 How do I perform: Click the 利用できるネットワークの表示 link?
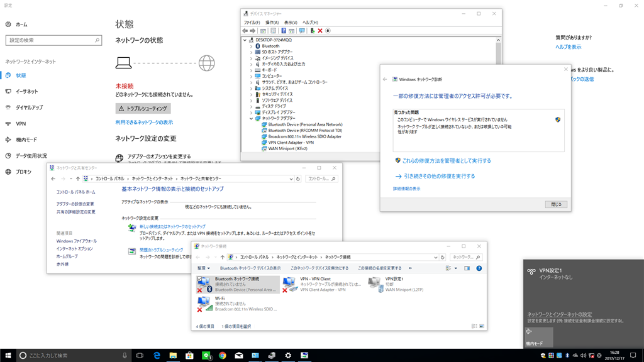144,123
